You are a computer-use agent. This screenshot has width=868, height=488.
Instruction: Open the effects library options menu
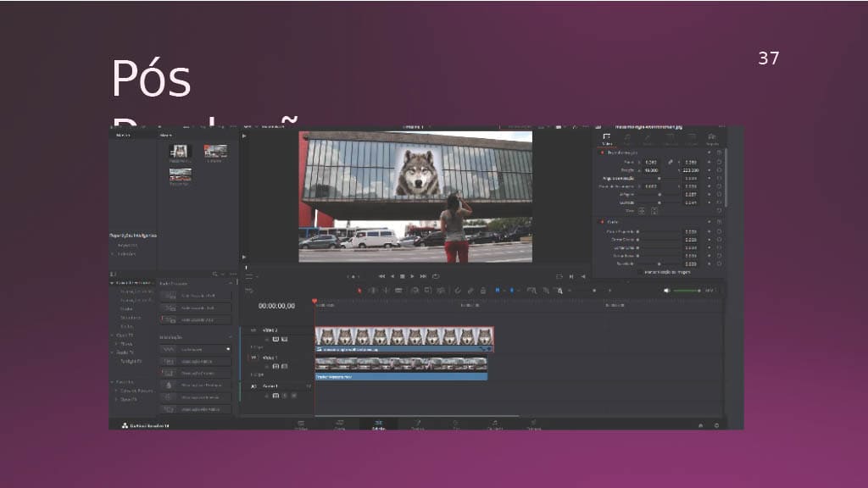[232, 274]
